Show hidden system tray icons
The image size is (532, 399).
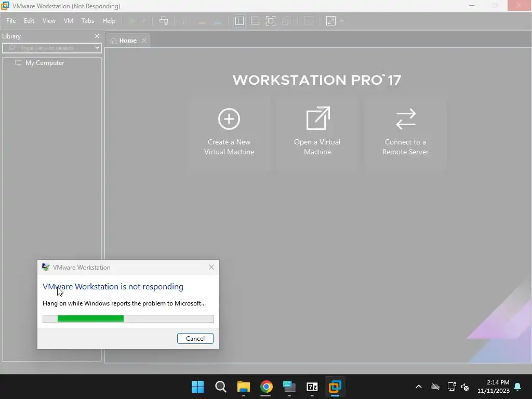[x=419, y=387]
